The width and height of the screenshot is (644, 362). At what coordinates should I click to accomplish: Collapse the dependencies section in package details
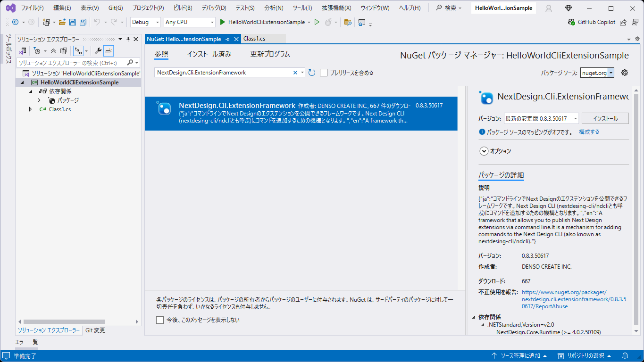[x=474, y=317]
